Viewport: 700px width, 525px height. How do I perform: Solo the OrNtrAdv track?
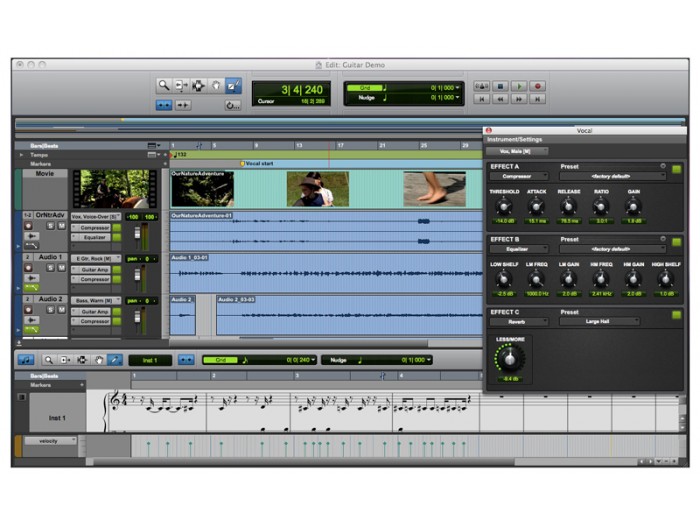(x=50, y=226)
